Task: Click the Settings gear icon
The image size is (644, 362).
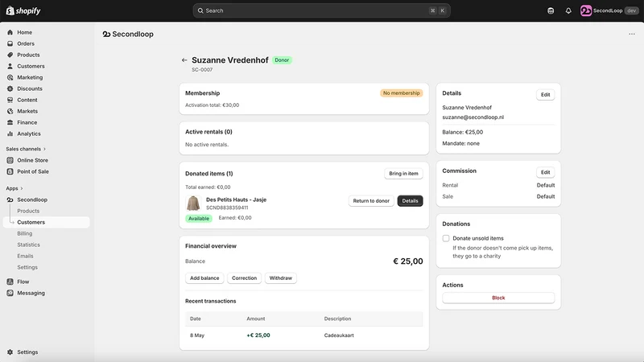Action: (x=10, y=352)
